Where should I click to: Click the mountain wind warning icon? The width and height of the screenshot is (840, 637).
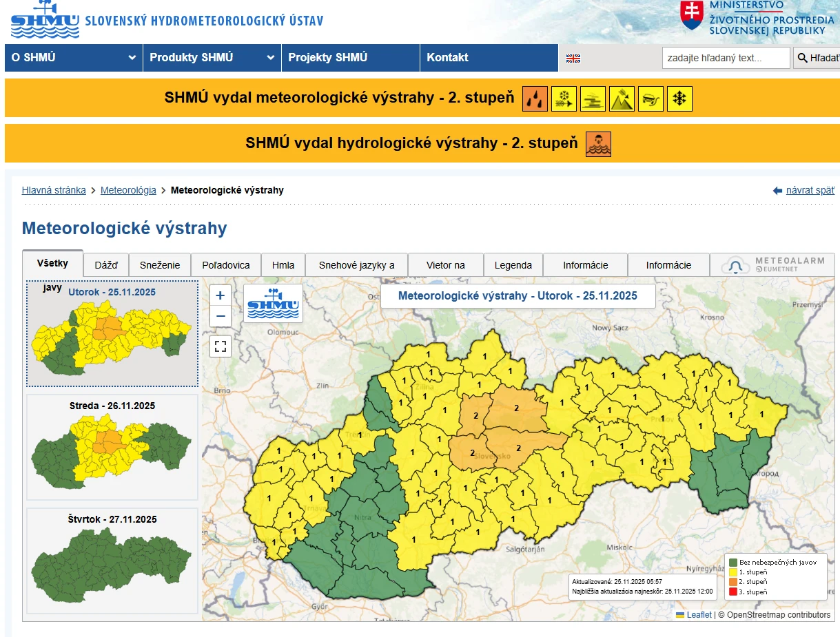[x=622, y=98]
